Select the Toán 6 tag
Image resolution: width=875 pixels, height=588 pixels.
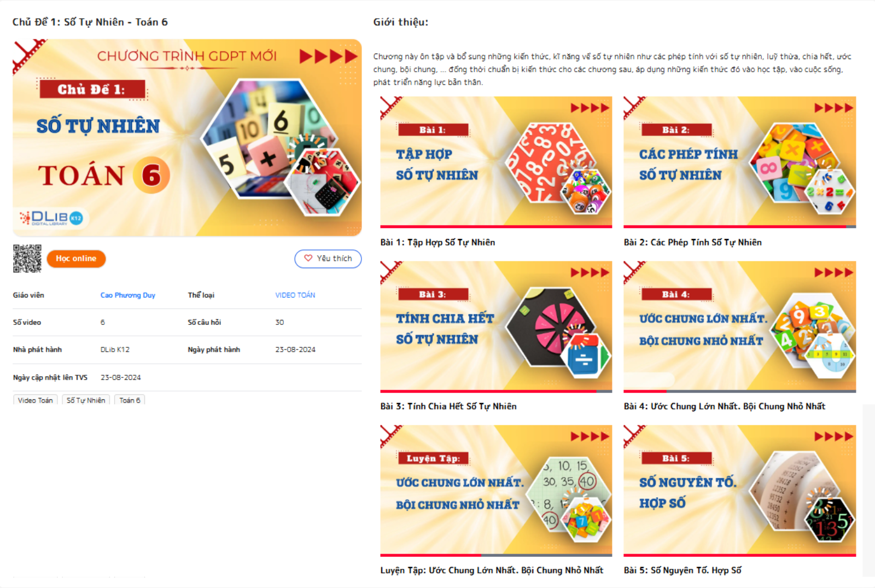click(x=130, y=400)
